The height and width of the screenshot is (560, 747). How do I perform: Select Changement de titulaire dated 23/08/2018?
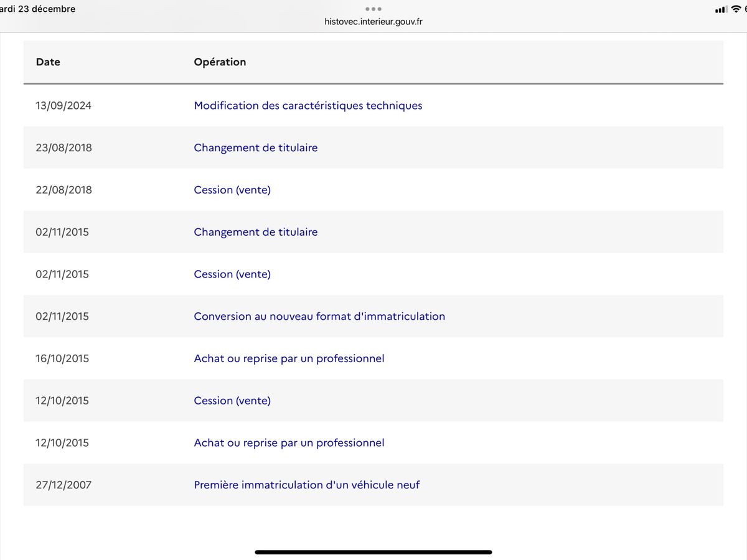pos(256,147)
